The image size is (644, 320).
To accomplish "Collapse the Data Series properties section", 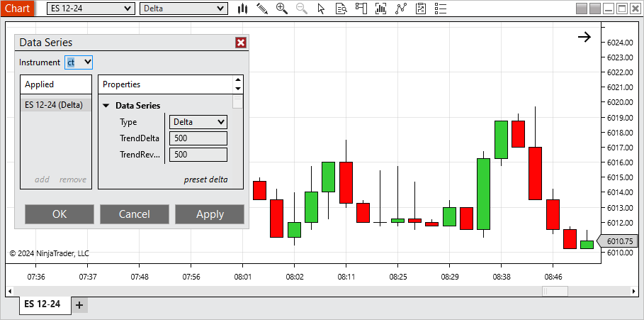I will pyautogui.click(x=106, y=106).
